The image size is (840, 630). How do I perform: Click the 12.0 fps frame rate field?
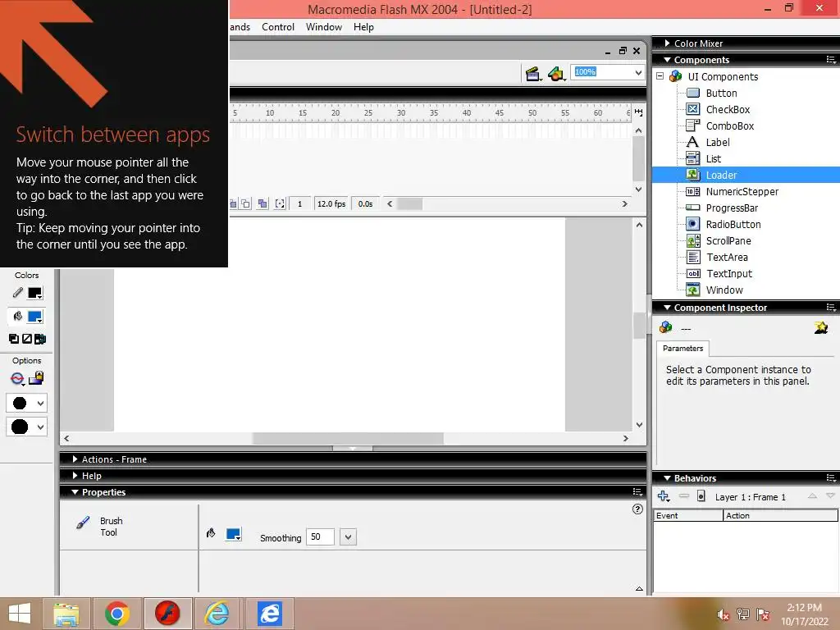pos(331,203)
